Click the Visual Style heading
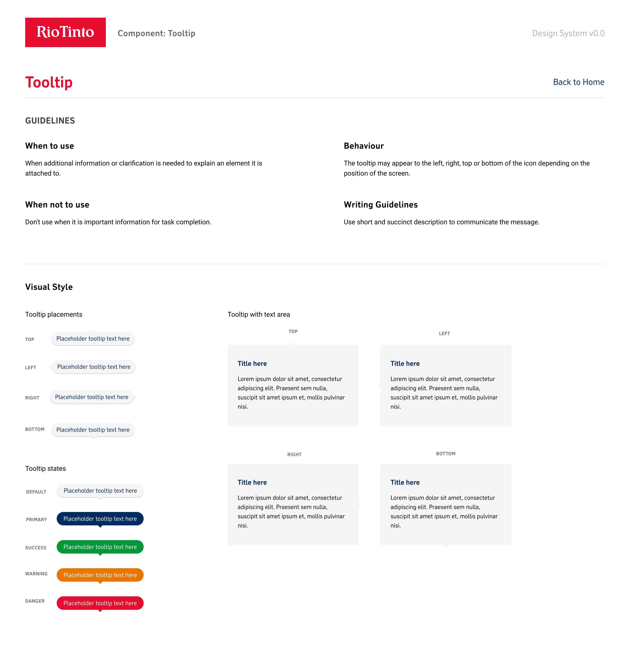The height and width of the screenshot is (672, 630). coord(49,287)
